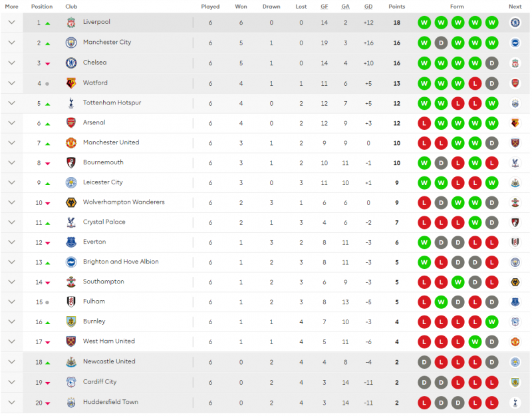Screen dimensions: 532x416
Task: Click the GD column header
Action: [x=368, y=7]
